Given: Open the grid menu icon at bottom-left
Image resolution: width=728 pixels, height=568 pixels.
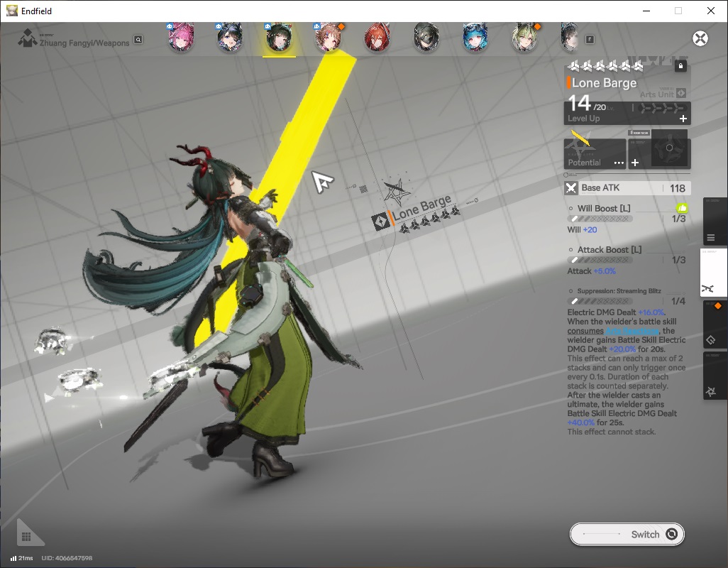Looking at the screenshot, I should click(x=26, y=537).
